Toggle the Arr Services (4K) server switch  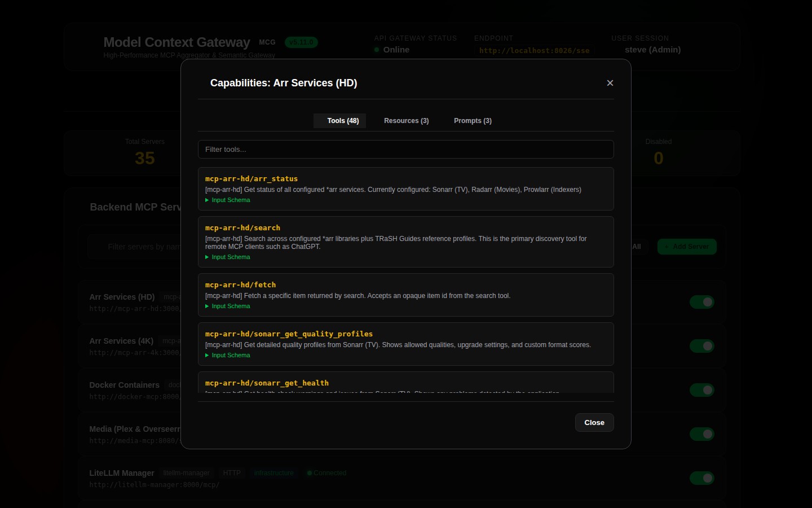pyautogui.click(x=702, y=346)
